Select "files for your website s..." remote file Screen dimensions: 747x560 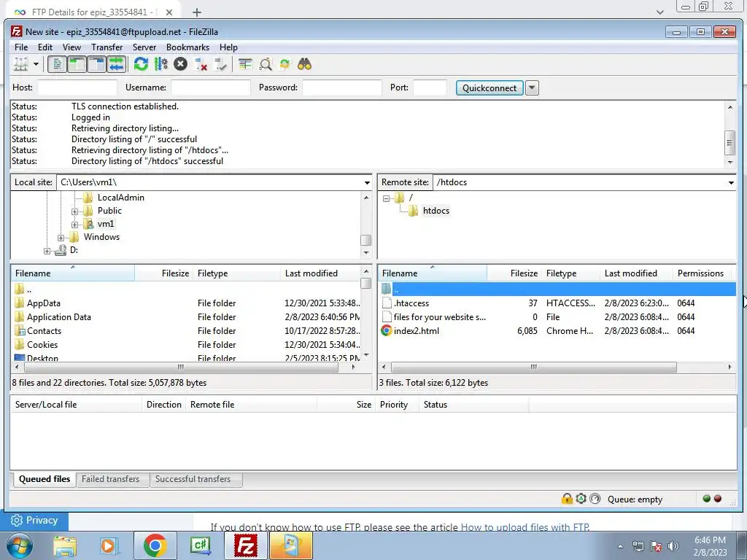439,316
